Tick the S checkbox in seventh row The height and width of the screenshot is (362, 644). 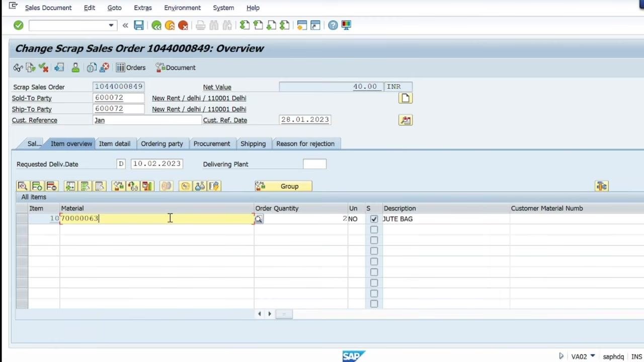tap(374, 283)
